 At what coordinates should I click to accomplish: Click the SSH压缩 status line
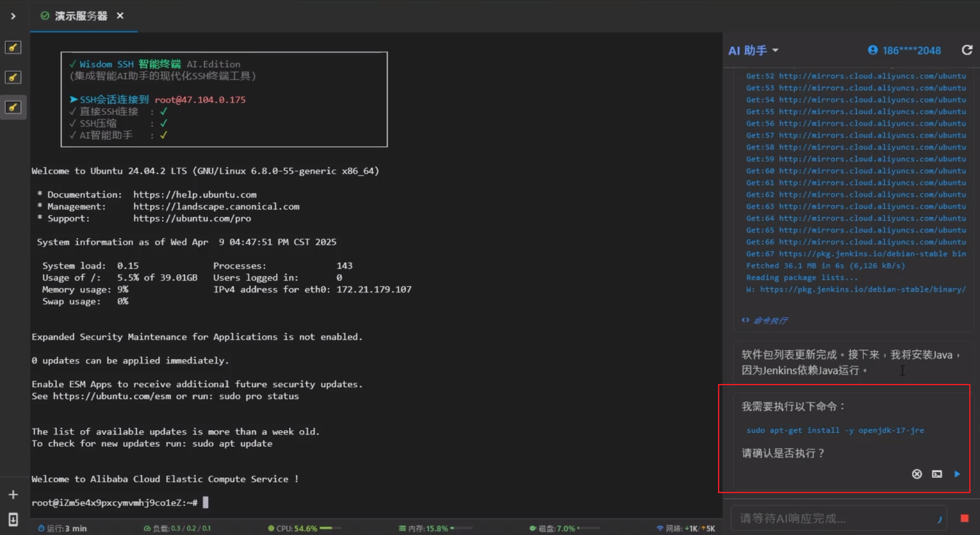pyautogui.click(x=119, y=123)
